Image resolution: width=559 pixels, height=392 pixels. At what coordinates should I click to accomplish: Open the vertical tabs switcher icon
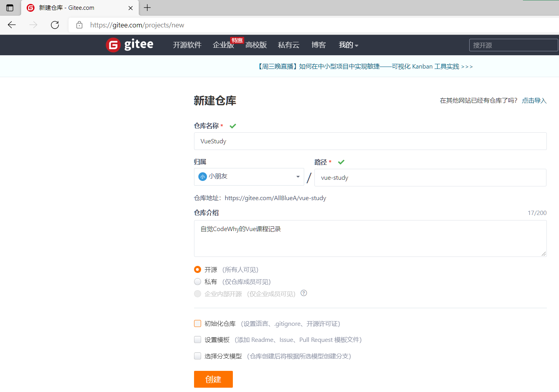[9, 7]
